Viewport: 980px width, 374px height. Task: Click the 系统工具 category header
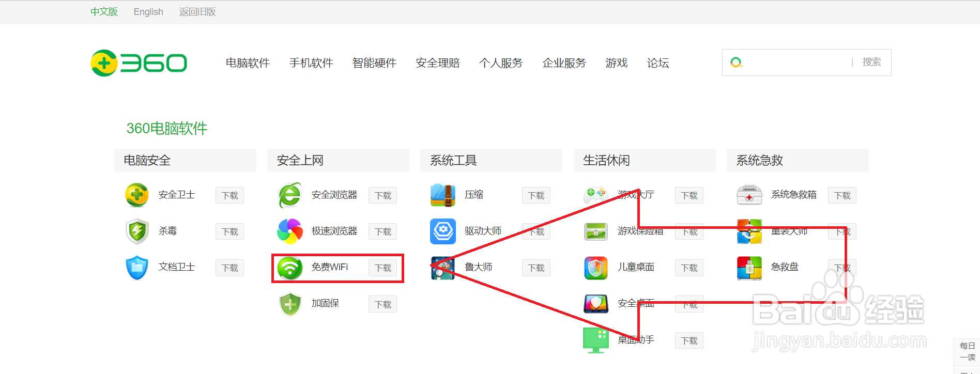491,160
